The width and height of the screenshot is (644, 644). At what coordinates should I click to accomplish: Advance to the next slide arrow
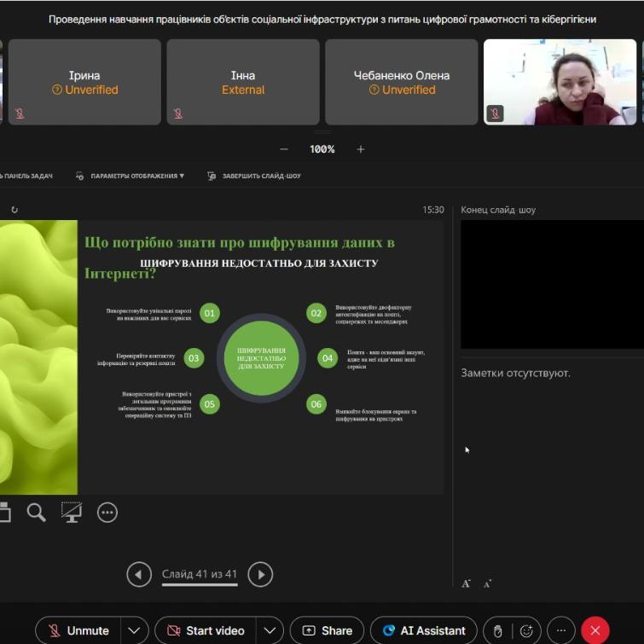260,575
